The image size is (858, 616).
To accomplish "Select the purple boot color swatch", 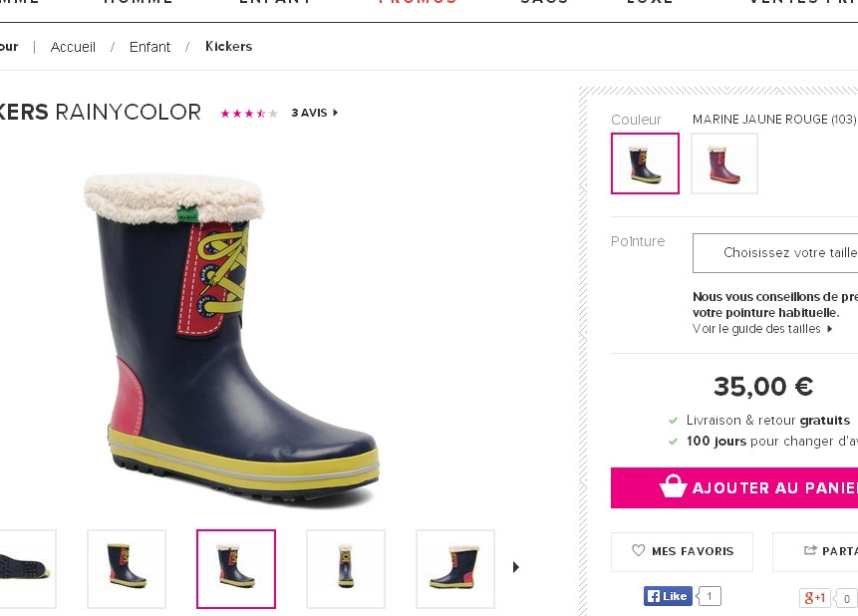I will click(x=724, y=163).
